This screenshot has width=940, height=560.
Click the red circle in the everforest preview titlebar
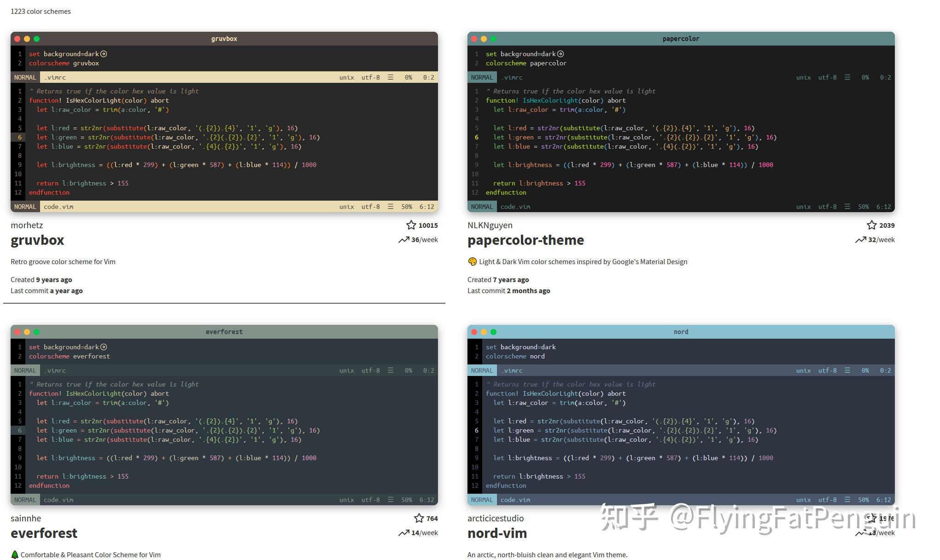(18, 332)
